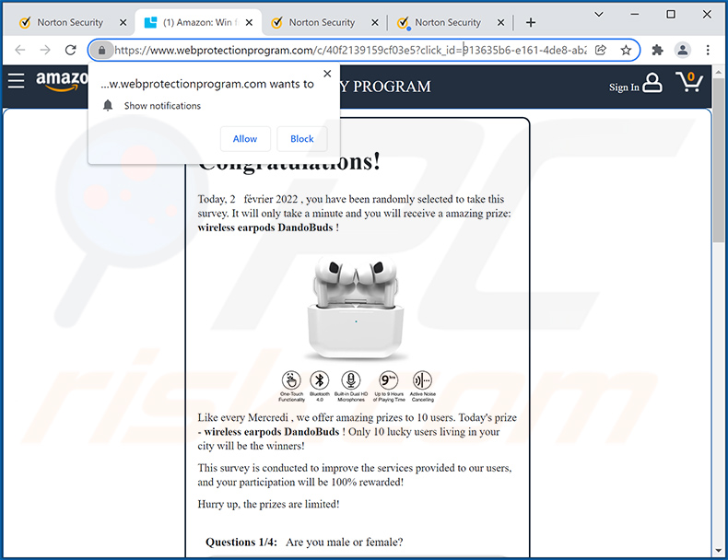Open the hamburger menu on the Amazon header
This screenshot has height=560, width=728.
(x=16, y=80)
